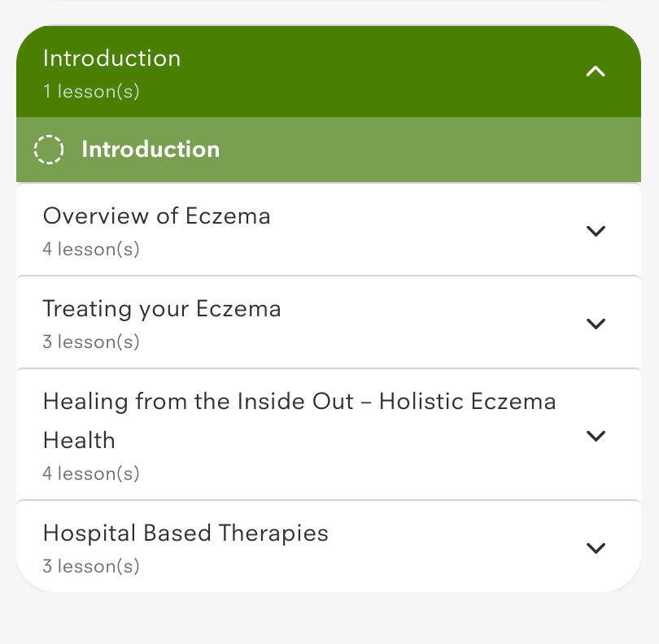
Task: Click the word "Health" on the wrapped title line
Action: tap(79, 441)
